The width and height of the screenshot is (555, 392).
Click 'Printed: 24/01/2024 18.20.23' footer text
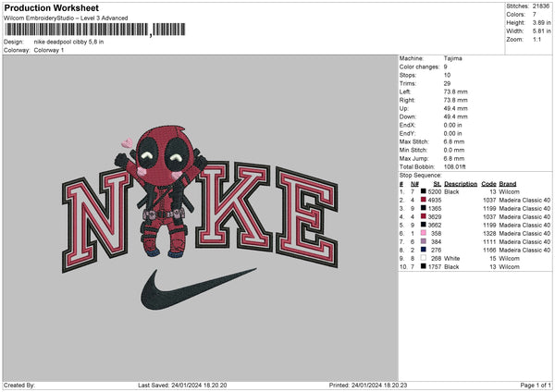click(x=368, y=385)
